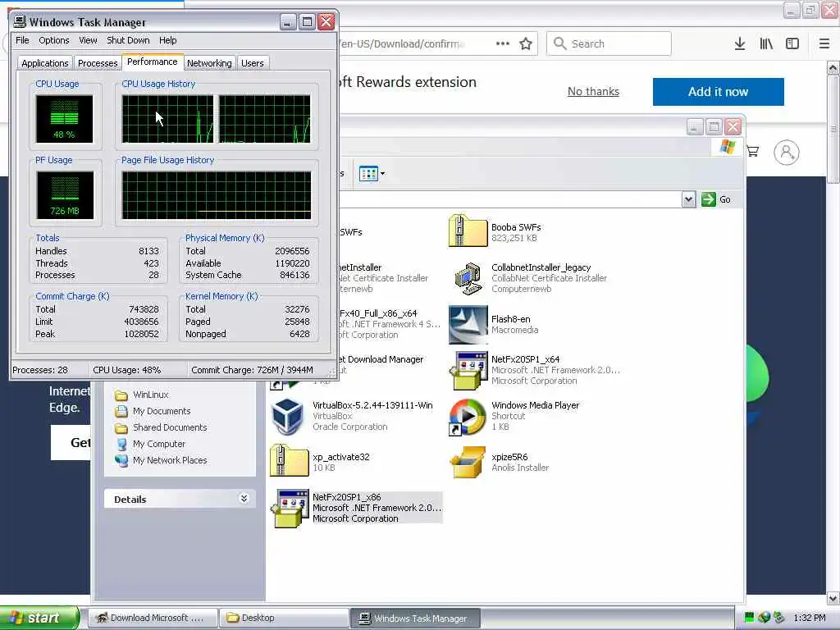
Task: Open the Options menu in Task Manager
Action: point(53,40)
